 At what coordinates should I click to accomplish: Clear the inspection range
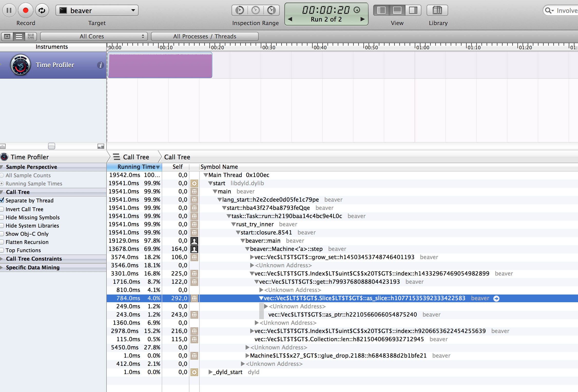256,10
